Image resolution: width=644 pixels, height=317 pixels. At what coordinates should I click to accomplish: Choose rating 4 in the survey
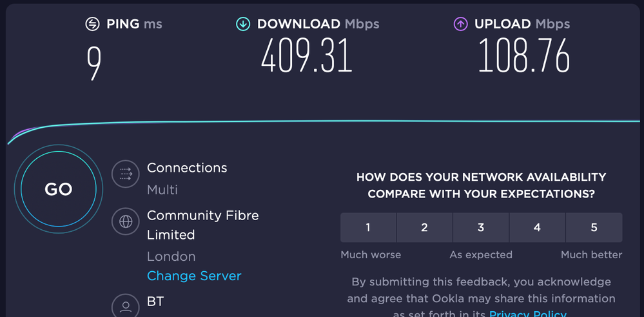(x=537, y=227)
